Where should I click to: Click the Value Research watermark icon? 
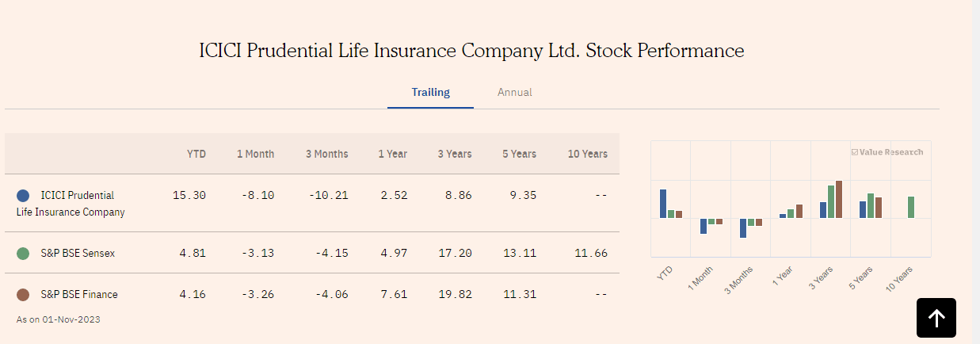pyautogui.click(x=855, y=152)
